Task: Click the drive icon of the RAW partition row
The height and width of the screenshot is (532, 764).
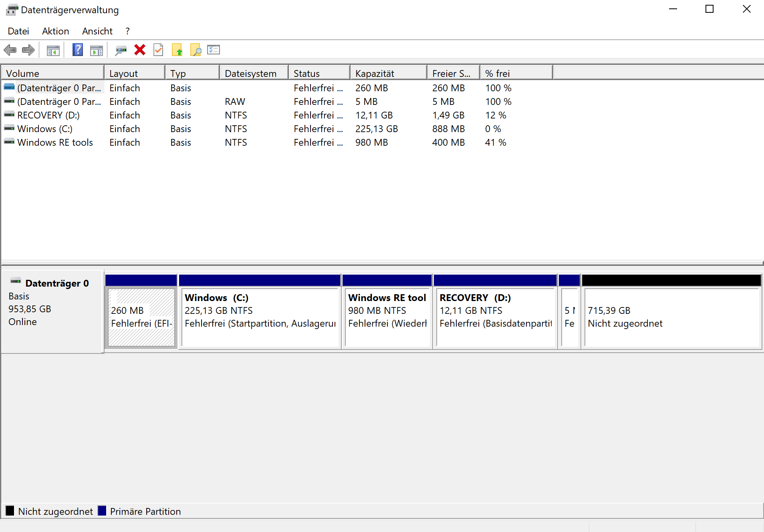Action: 9,101
